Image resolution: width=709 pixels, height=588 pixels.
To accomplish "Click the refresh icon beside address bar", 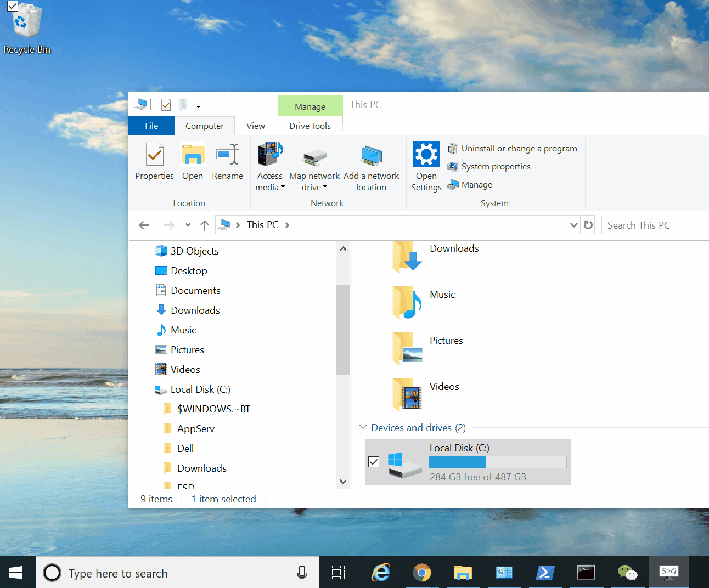I will (x=588, y=225).
